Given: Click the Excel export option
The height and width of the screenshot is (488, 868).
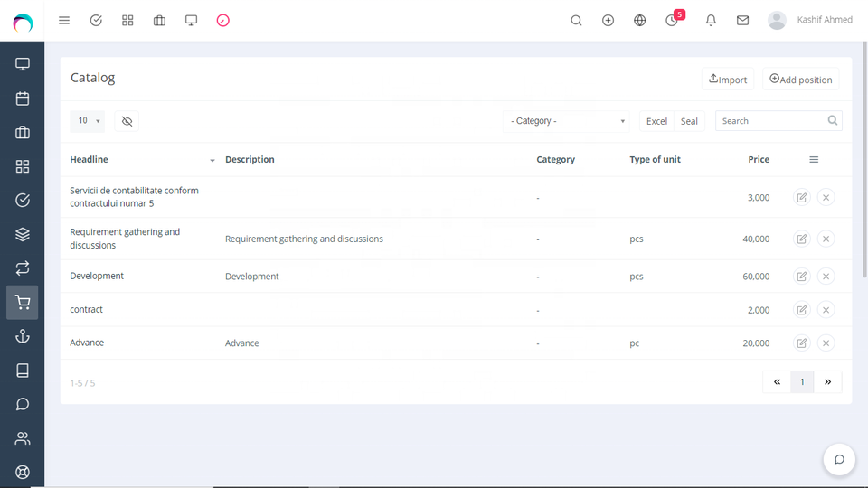Looking at the screenshot, I should coord(656,121).
